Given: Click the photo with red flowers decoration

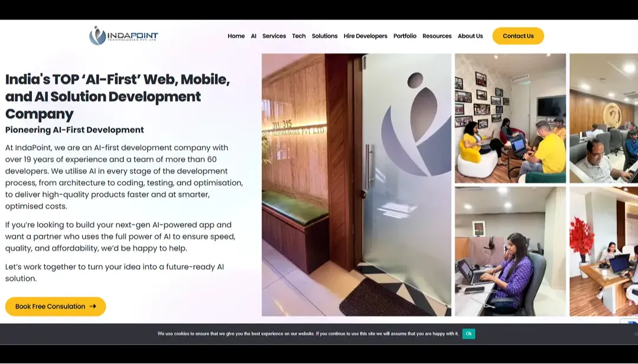Looking at the screenshot, I should point(603,251).
